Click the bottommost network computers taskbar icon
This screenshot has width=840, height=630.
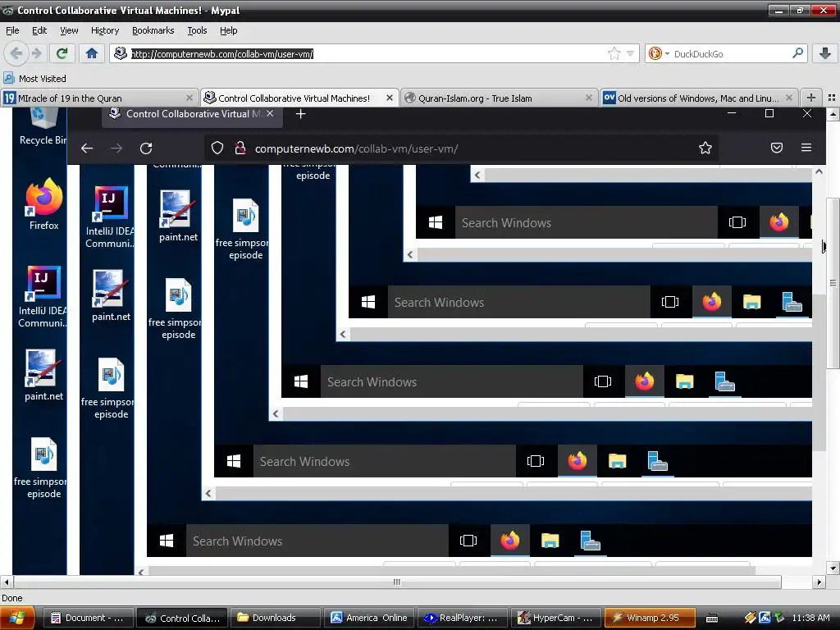(x=591, y=541)
